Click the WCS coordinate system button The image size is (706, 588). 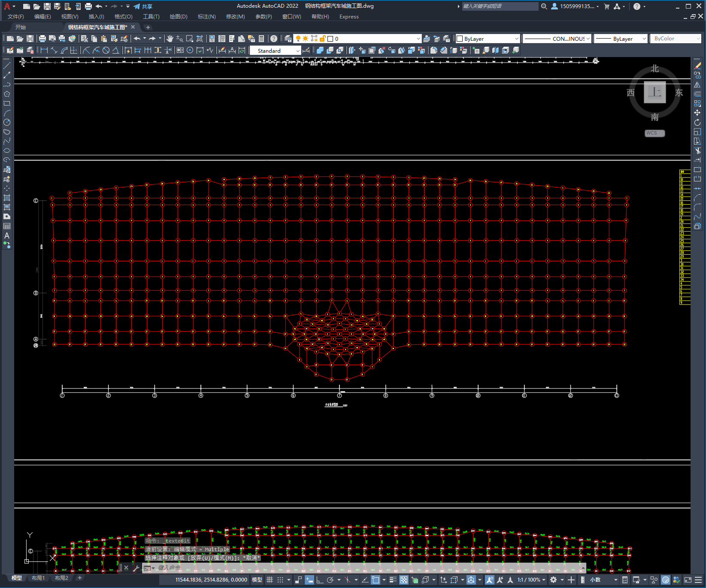click(x=654, y=133)
